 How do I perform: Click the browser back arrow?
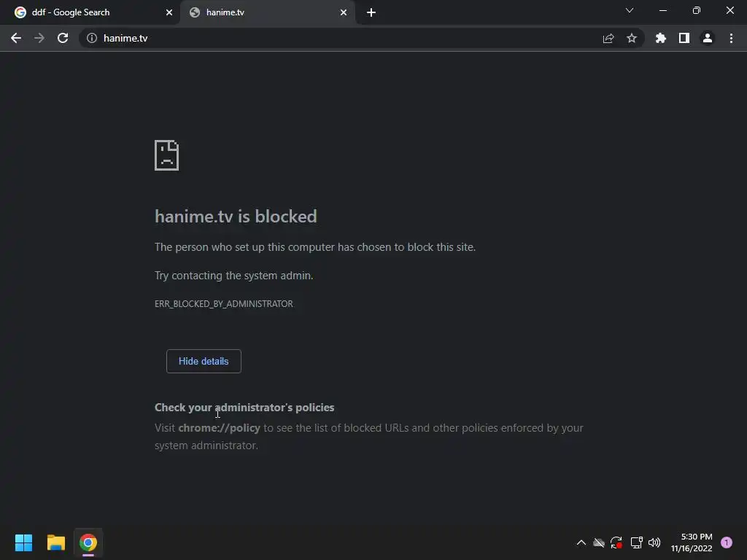point(16,38)
